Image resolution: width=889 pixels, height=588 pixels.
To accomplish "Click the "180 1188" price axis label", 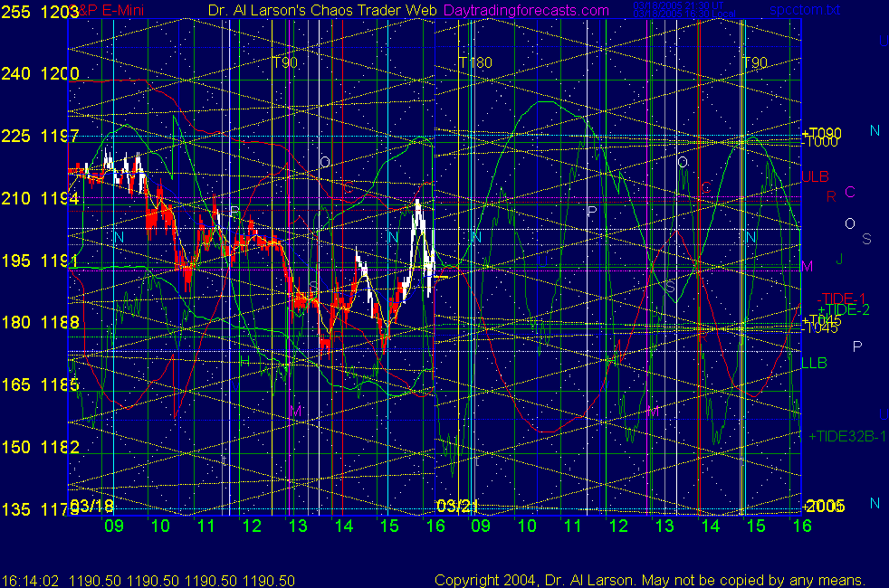I will [40, 322].
